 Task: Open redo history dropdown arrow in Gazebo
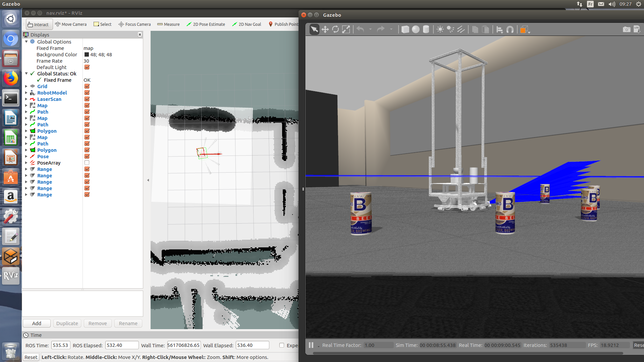point(391,29)
